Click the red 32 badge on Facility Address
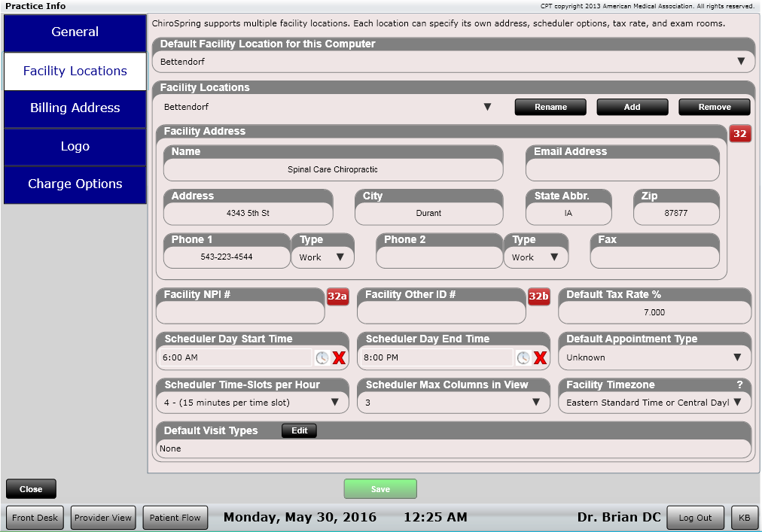The width and height of the screenshot is (762, 532). coord(741,133)
